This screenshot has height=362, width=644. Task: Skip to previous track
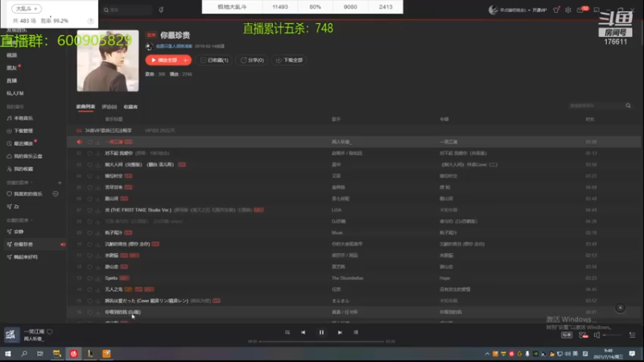coord(303,332)
